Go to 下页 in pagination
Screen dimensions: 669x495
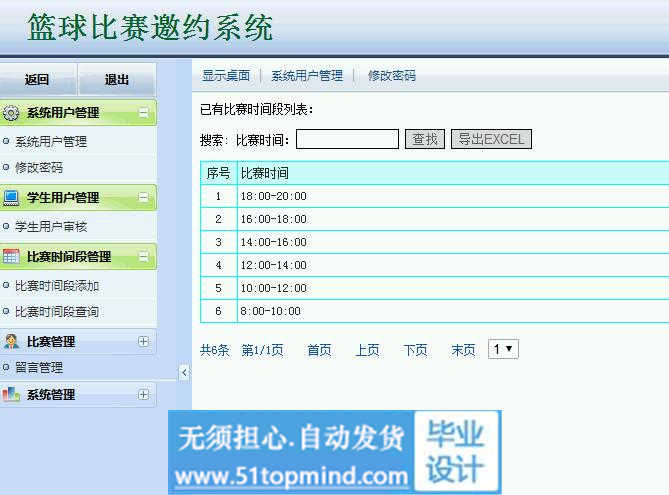coord(415,350)
